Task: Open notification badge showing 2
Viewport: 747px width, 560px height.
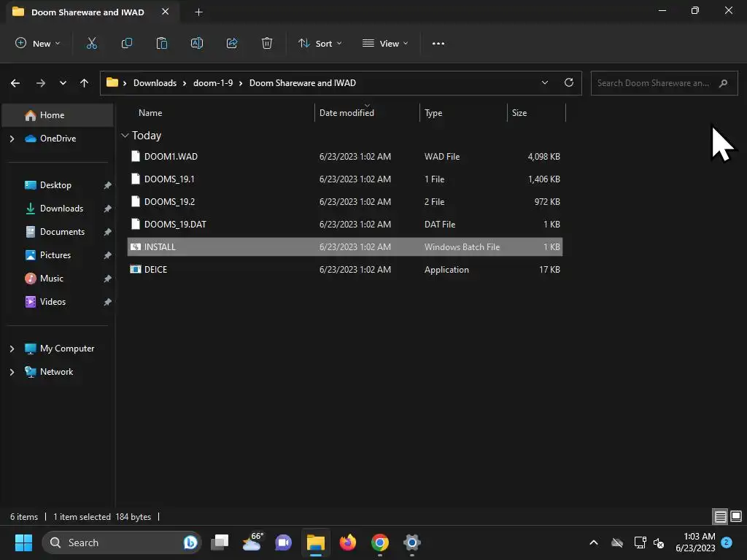Action: (x=727, y=542)
